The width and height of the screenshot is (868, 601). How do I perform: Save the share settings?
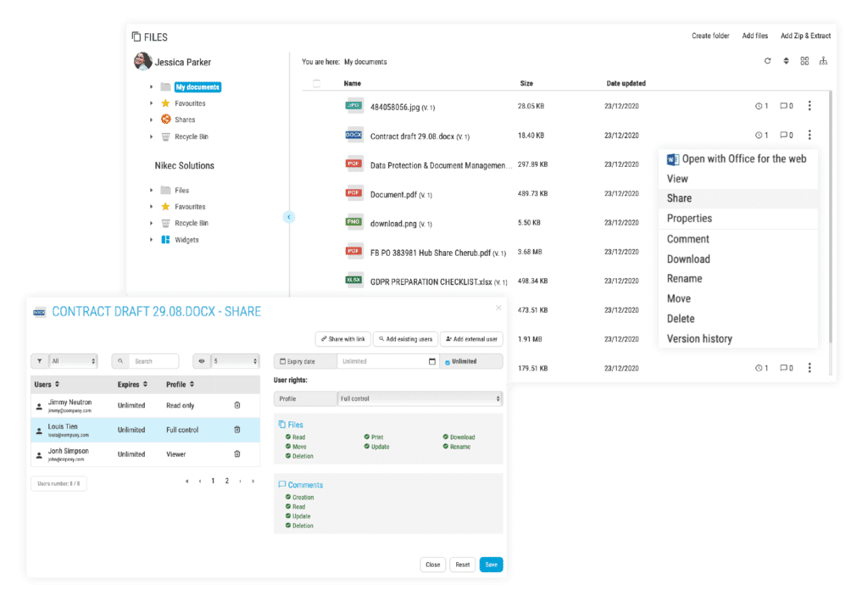(x=491, y=564)
